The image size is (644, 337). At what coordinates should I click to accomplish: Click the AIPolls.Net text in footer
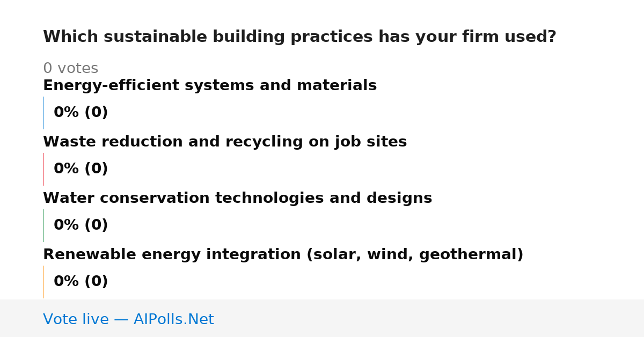pos(173,320)
